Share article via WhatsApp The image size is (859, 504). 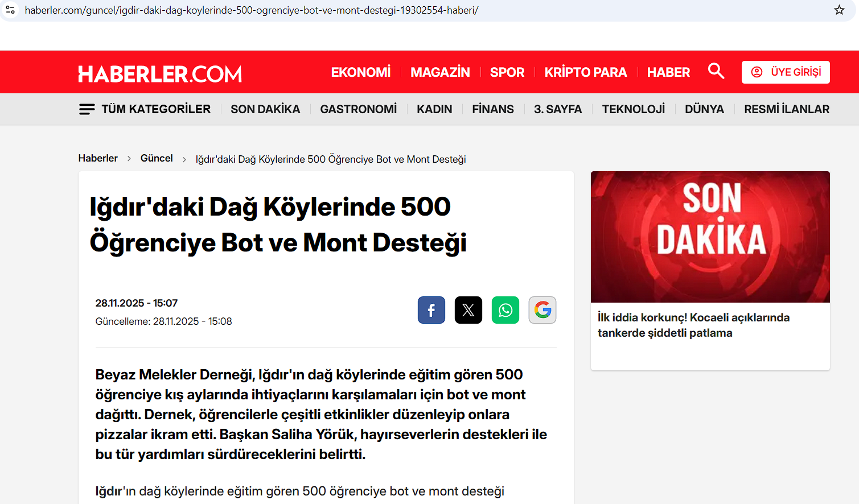[505, 310]
